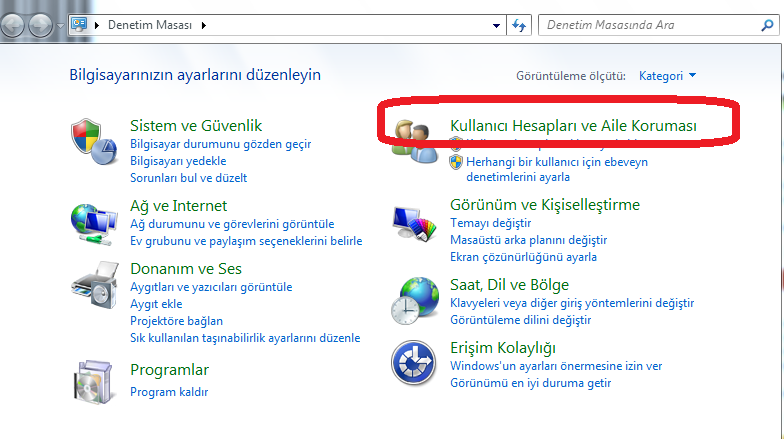Open Kullanıcı Hesapları ve Aile Koruması
The height and width of the screenshot is (439, 784).
click(x=573, y=126)
